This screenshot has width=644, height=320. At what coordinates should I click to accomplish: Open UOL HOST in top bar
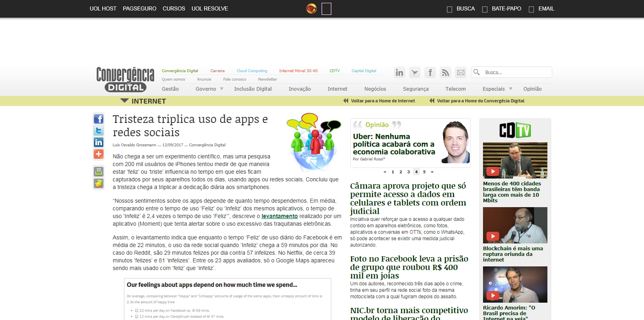103,8
